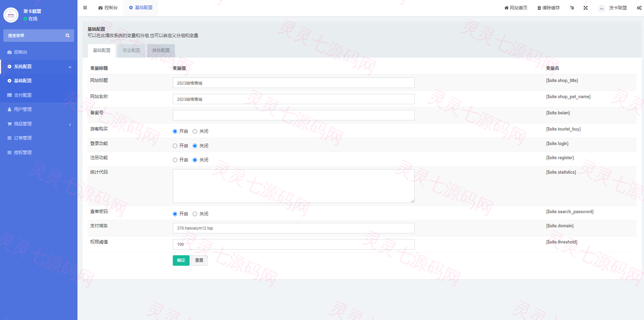Viewport: 644px width, 320px height.
Task: Open the settings gears icon at top right
Action: pos(639,8)
